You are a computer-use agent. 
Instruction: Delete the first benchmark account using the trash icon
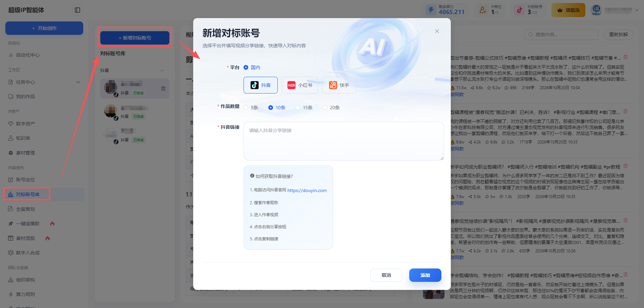(163, 88)
